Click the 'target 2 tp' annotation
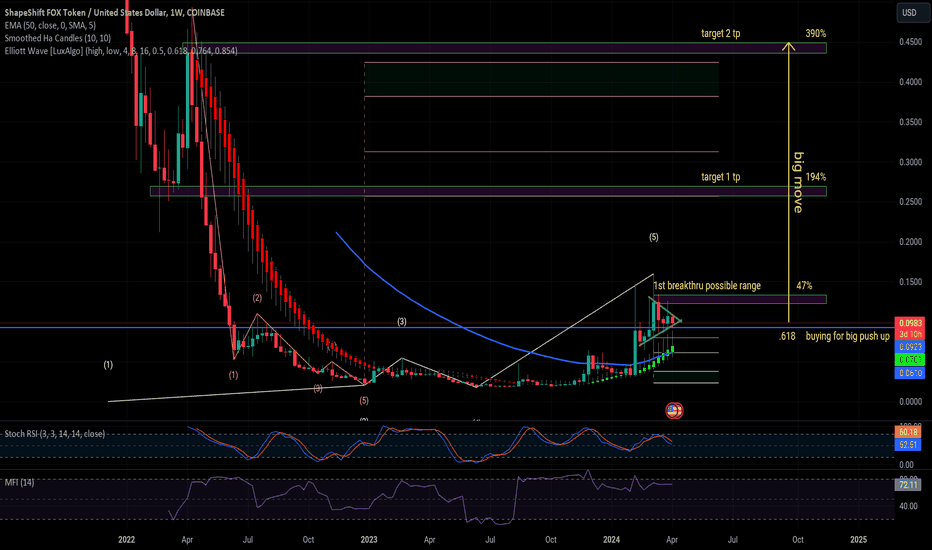Screen dimensions: 932x550 tap(720, 34)
